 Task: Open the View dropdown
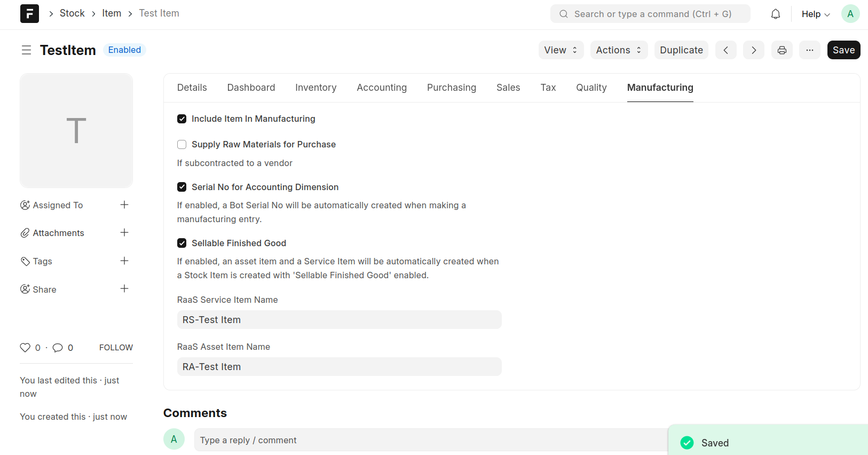click(561, 50)
